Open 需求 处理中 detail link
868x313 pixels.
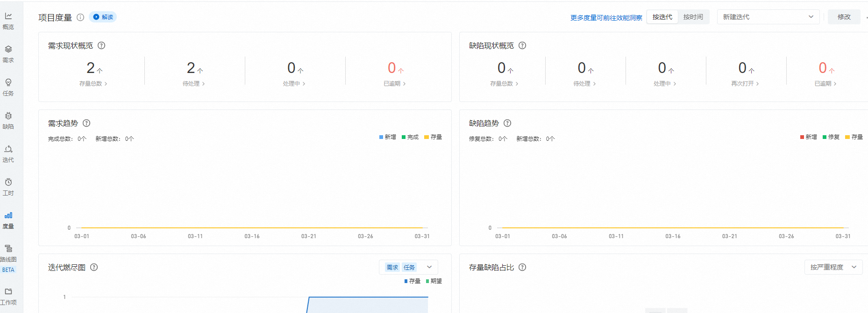[x=294, y=84]
